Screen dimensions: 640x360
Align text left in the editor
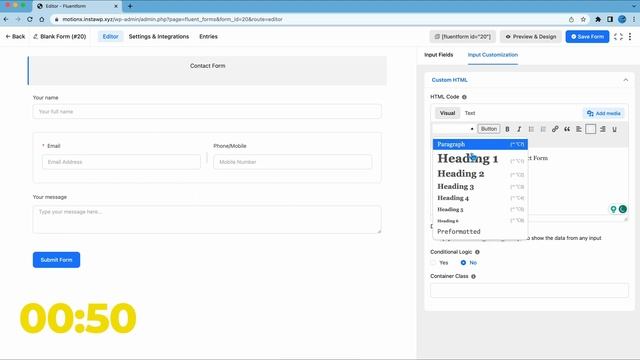579,129
